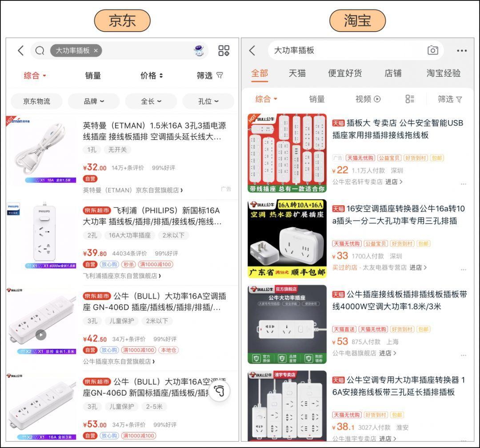This screenshot has height=448, width=480.
Task: Open the JD robot assistant icon
Action: pyautogui.click(x=199, y=51)
